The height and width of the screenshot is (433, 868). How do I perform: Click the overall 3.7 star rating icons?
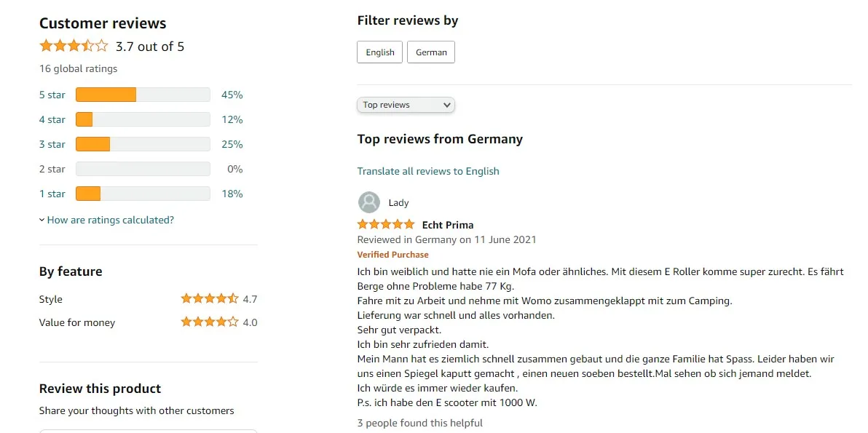tap(74, 47)
